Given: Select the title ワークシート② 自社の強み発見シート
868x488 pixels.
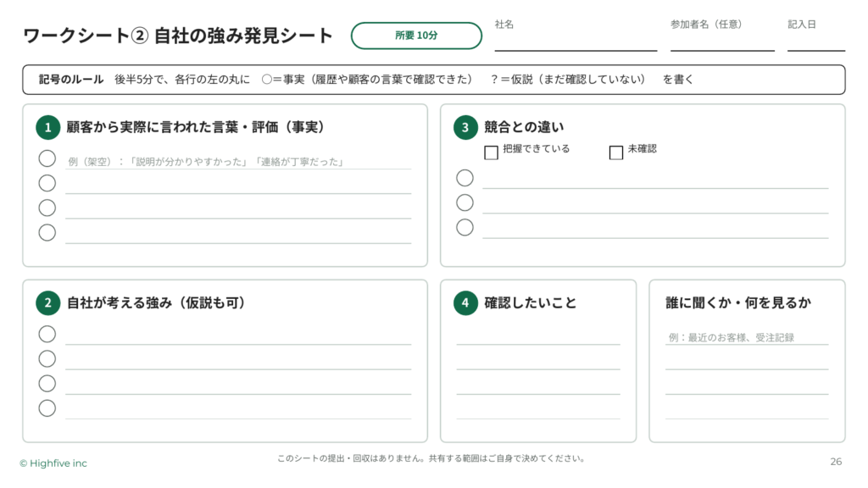Looking at the screenshot, I should (x=178, y=36).
